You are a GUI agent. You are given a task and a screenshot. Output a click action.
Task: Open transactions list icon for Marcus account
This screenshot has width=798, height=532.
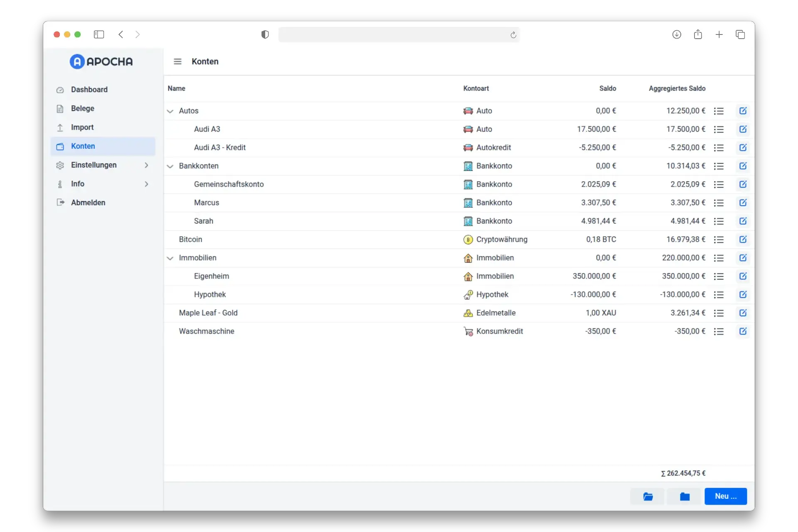point(719,203)
